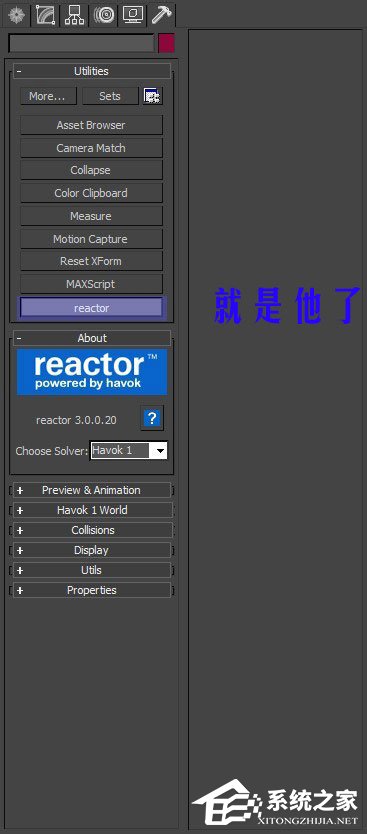Switch to the Modify panel tab icon
367x834 pixels.
(46, 14)
